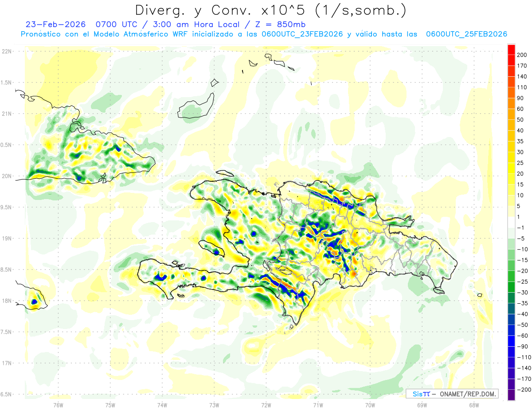Select the latitude label '20N'

pos(6,176)
